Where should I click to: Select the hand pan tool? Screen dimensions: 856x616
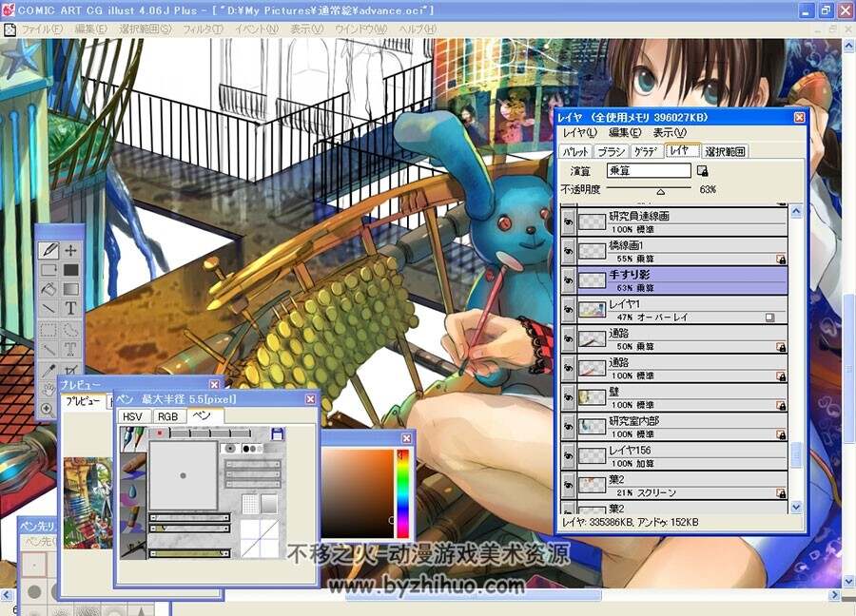[49, 390]
